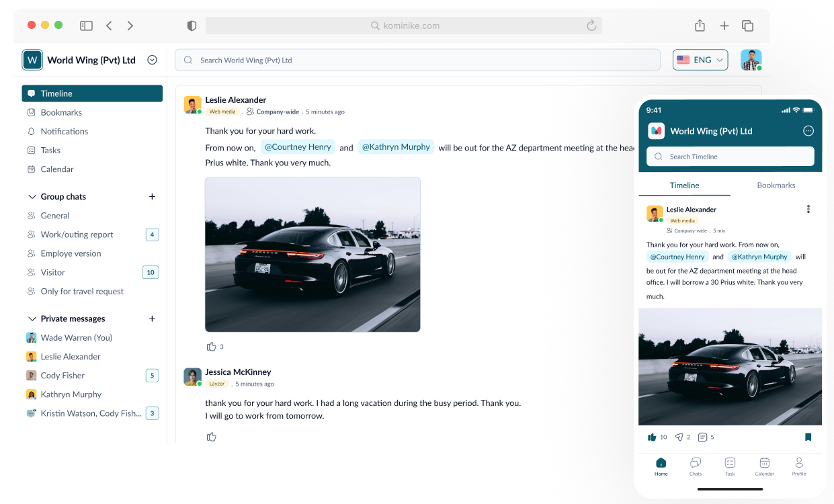
Task: Reload the page in the address bar
Action: (591, 26)
